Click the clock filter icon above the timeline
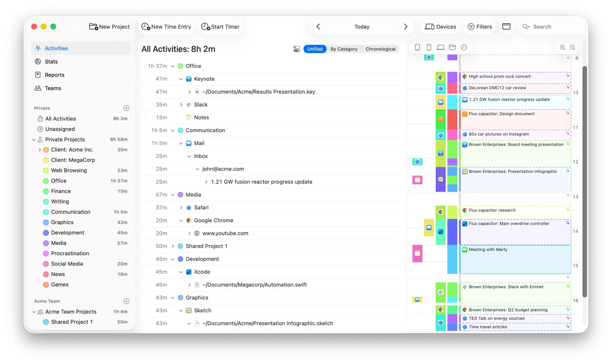 click(x=464, y=47)
